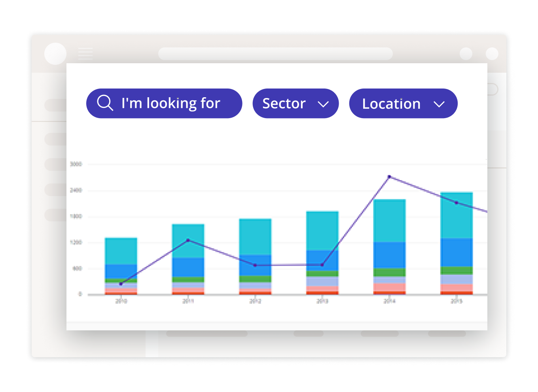Select the teal segment of the 2014 bar
This screenshot has height=392, width=538.
point(390,221)
